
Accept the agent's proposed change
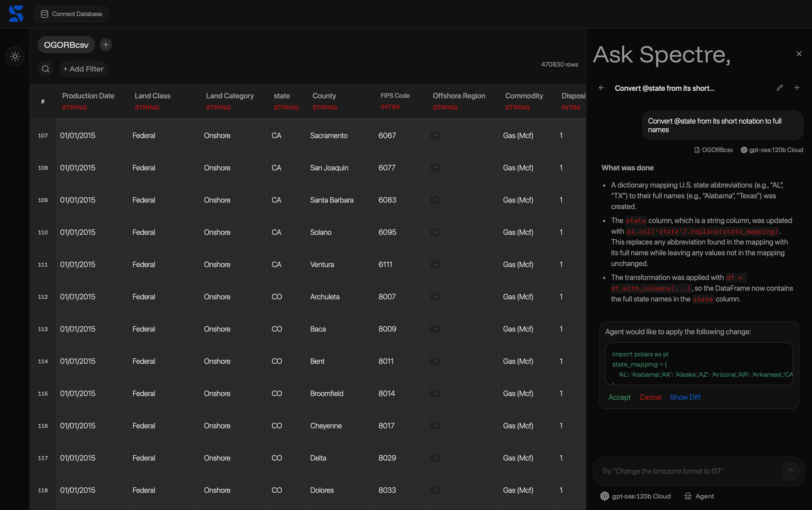(x=619, y=397)
